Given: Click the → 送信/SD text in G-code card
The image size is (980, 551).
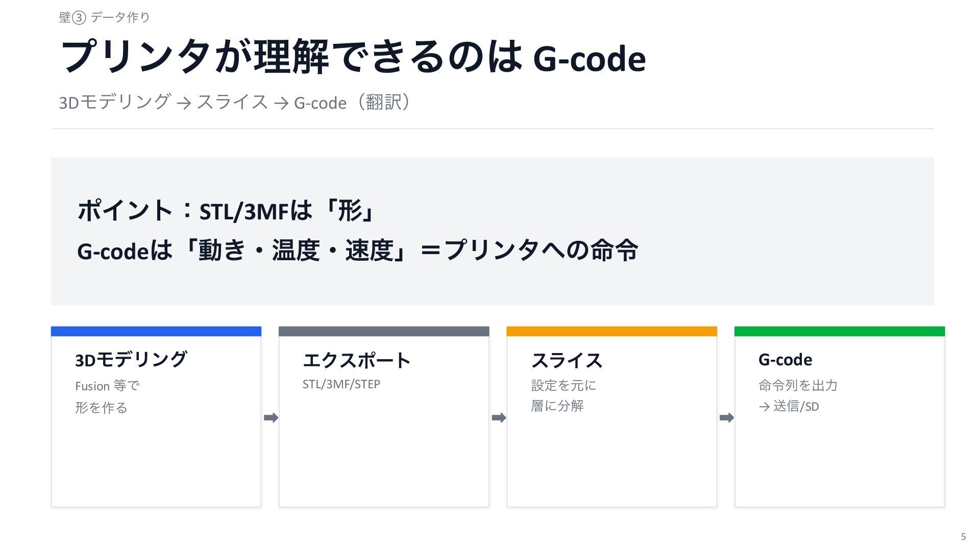Looking at the screenshot, I should (x=789, y=406).
